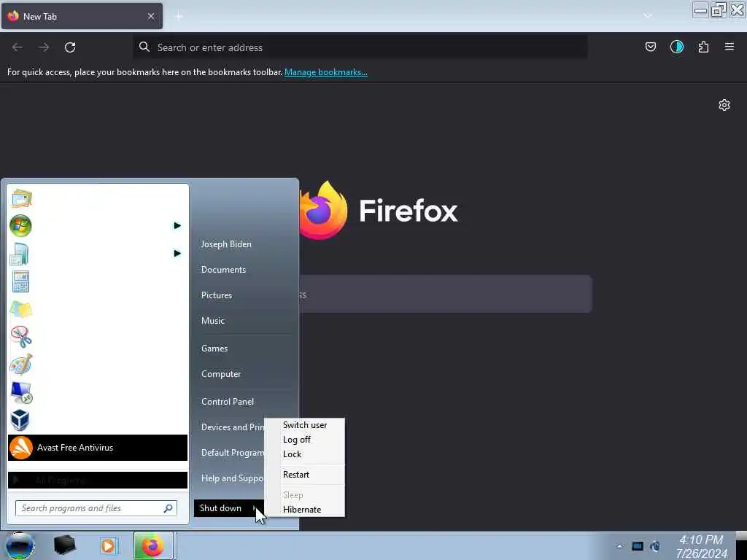The width and height of the screenshot is (747, 560).
Task: Launch Paint from Start menu
Action: 20,365
